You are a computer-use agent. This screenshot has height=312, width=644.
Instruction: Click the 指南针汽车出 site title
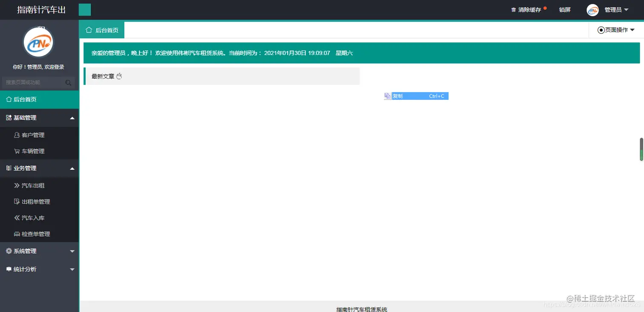41,10
